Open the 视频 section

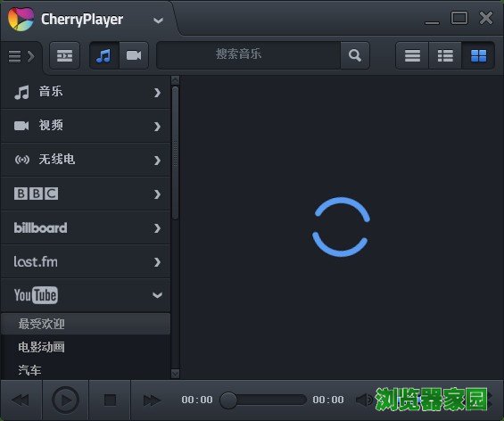[86, 126]
